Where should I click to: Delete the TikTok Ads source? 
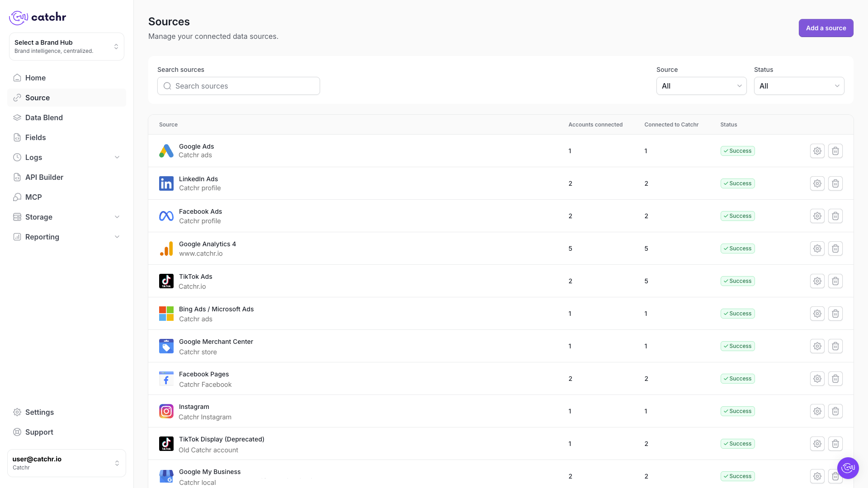click(835, 281)
